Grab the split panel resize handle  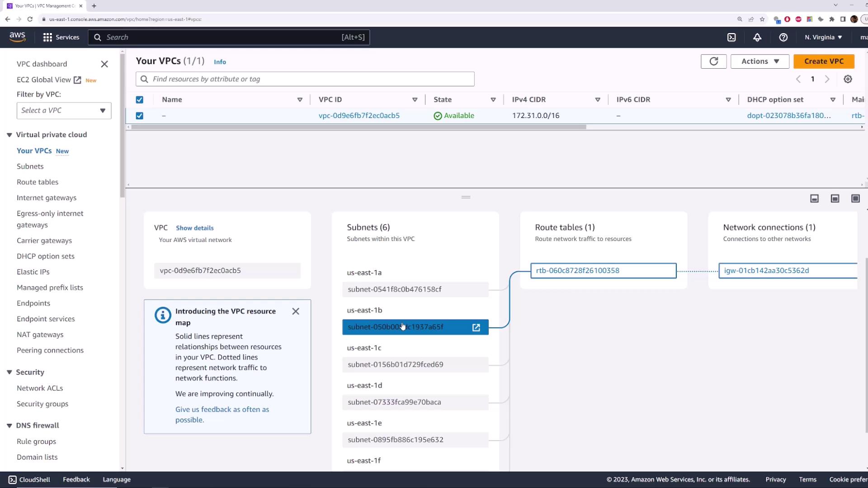click(x=466, y=197)
